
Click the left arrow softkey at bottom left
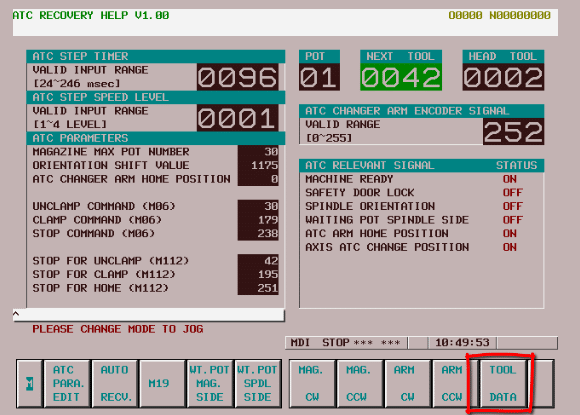(30, 384)
